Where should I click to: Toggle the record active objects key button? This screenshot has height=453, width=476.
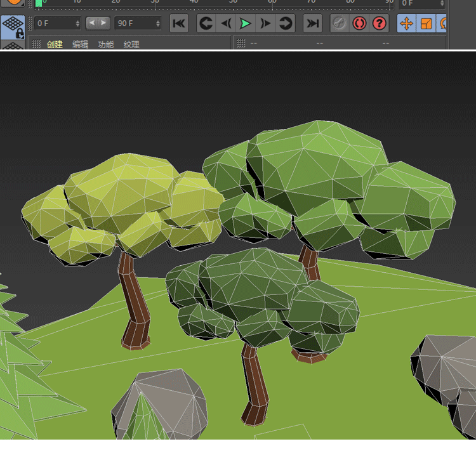pyautogui.click(x=340, y=23)
